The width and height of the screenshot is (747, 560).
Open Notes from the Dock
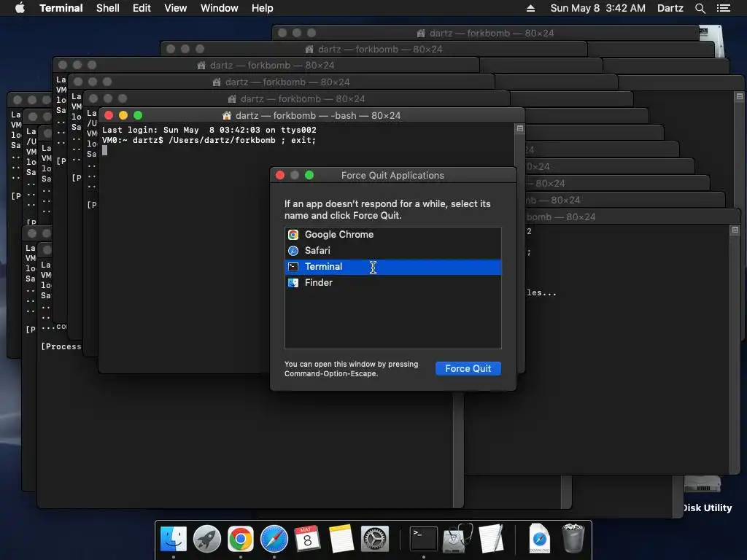(341, 539)
